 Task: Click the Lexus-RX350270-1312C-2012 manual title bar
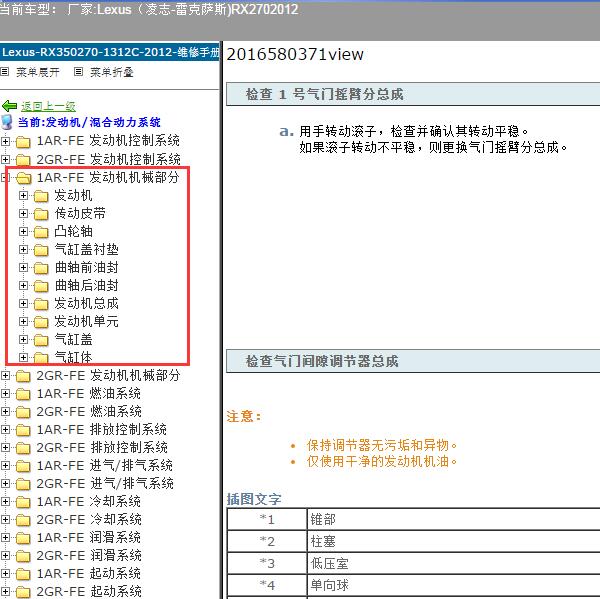click(x=110, y=52)
